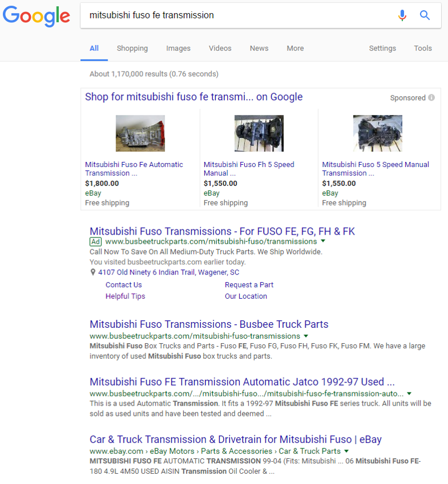The width and height of the screenshot is (448, 484).
Task: Click 'You visited busbeetruckparts.com earlier today' text
Action: coord(168,262)
